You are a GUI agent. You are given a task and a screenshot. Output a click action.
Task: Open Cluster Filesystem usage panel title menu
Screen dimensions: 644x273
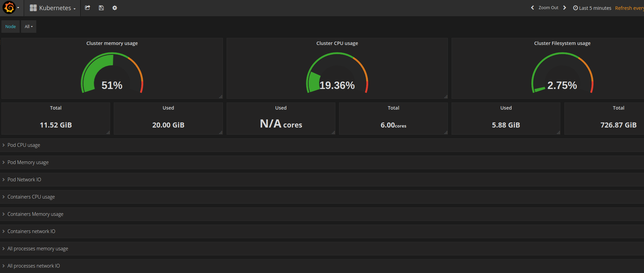pos(562,43)
